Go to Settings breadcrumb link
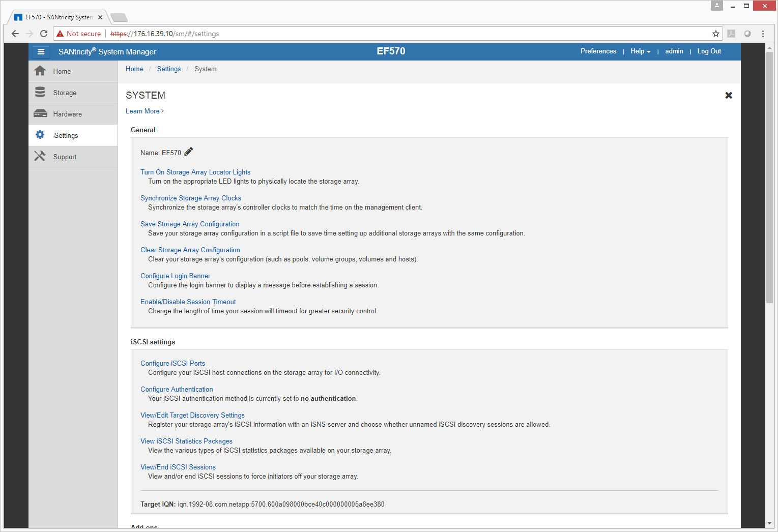778x532 pixels. 168,69
